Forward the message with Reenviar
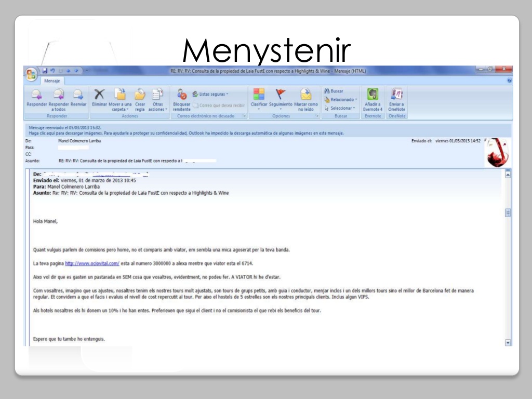This screenshot has height=399, width=532. tap(78, 98)
